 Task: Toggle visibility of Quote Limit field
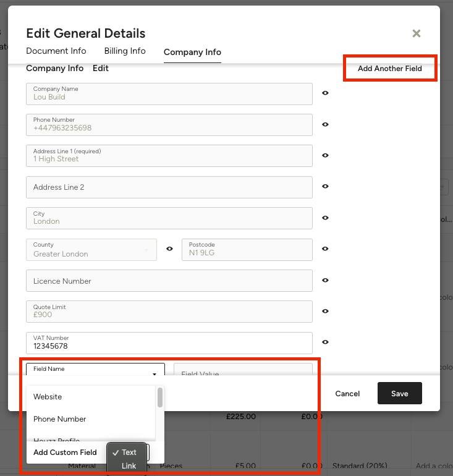(x=325, y=311)
